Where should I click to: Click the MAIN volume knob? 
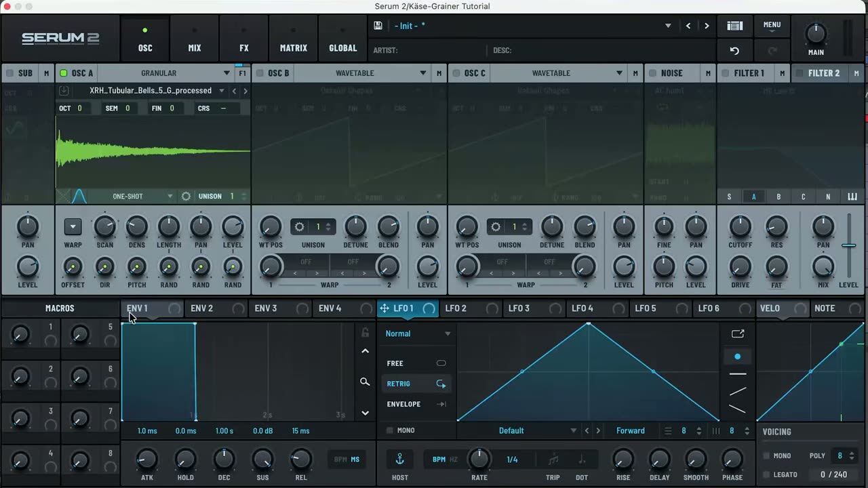(816, 34)
